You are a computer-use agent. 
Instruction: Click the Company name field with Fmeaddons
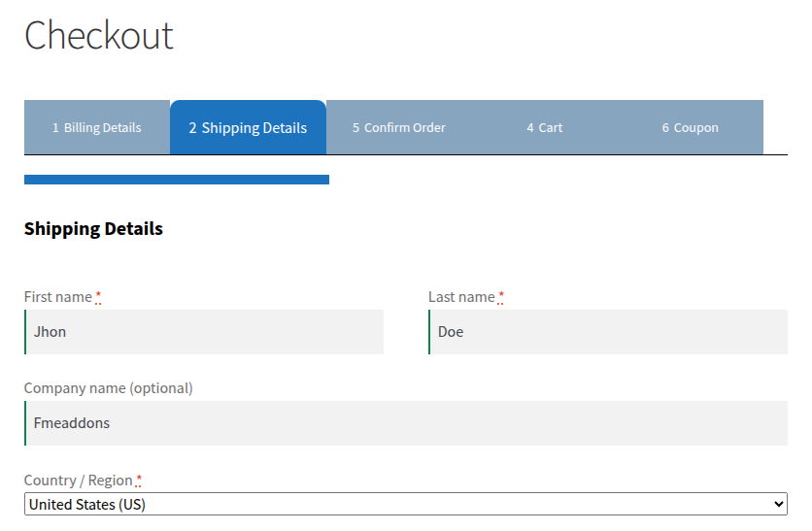click(x=406, y=423)
